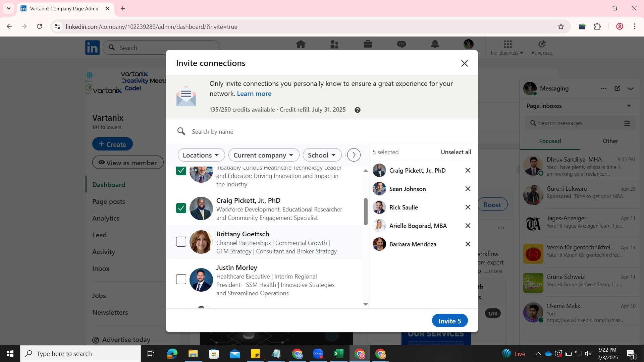Open Messaging chat bubble icon in nav
This screenshot has height=362, width=644.
pyautogui.click(x=401, y=44)
